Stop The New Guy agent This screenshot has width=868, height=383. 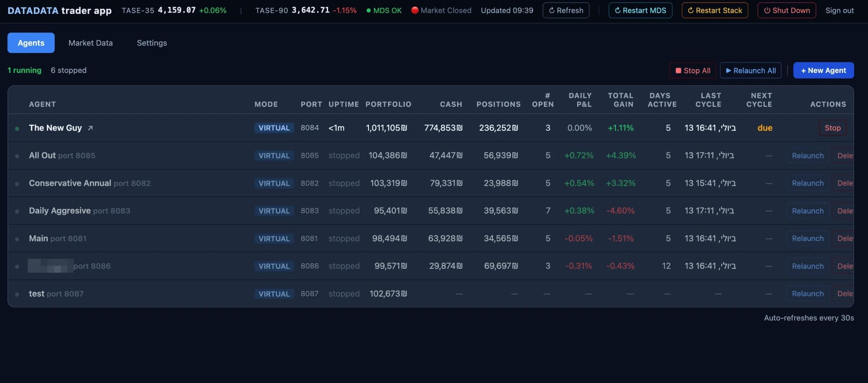click(x=832, y=128)
